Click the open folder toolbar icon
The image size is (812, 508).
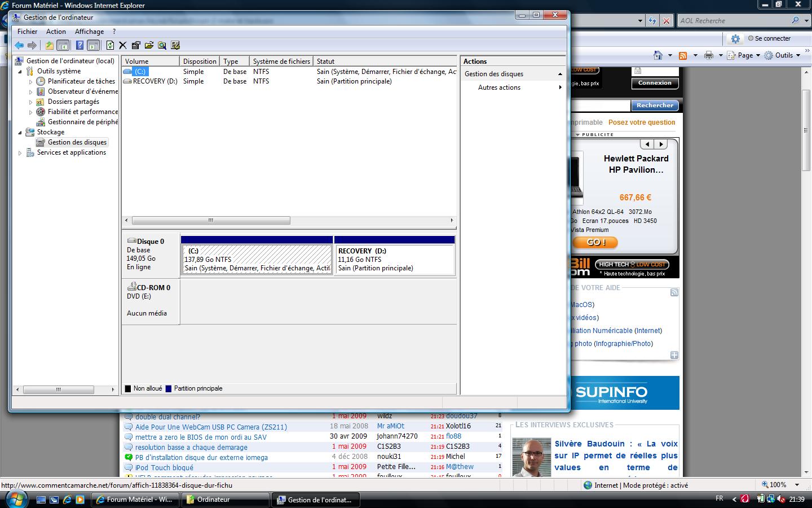point(149,46)
